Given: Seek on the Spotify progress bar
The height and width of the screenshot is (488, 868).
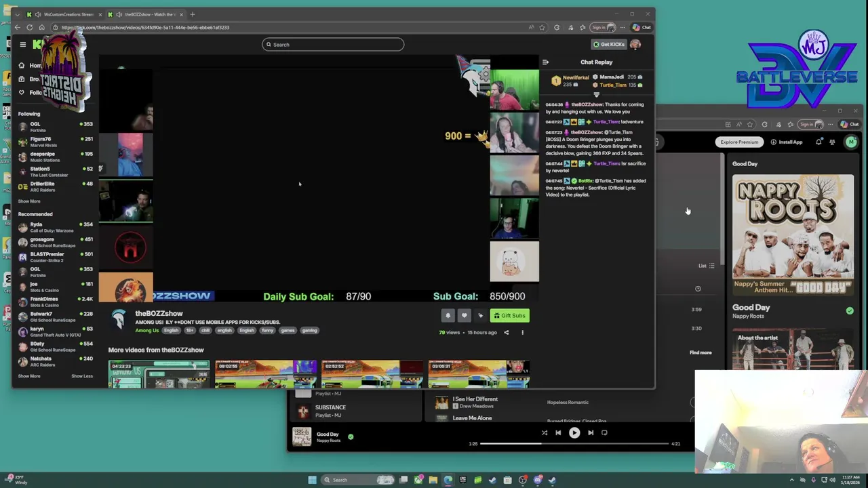Looking at the screenshot, I should [x=574, y=444].
